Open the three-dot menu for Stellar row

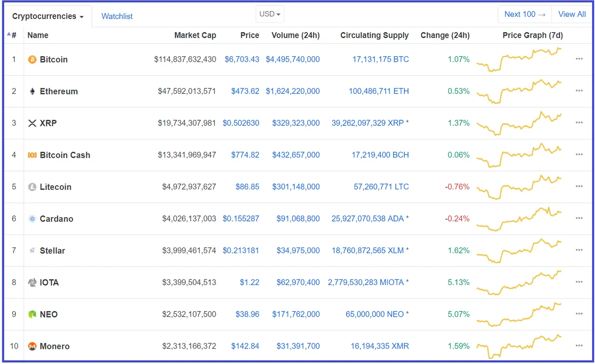(x=579, y=250)
